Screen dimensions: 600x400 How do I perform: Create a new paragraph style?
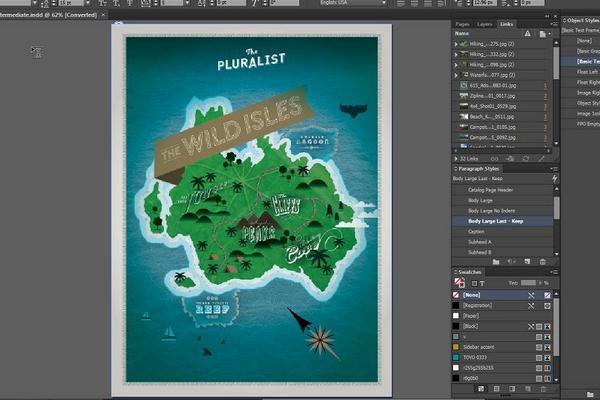point(527,262)
